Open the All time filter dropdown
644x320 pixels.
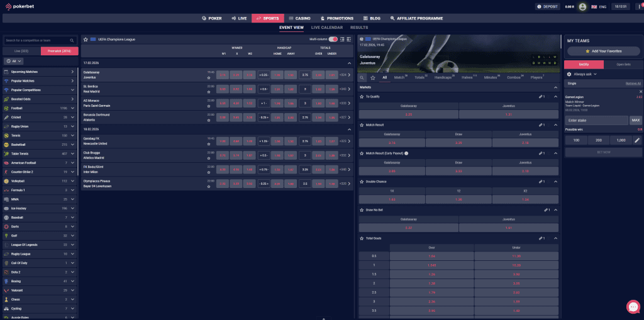(x=14, y=61)
